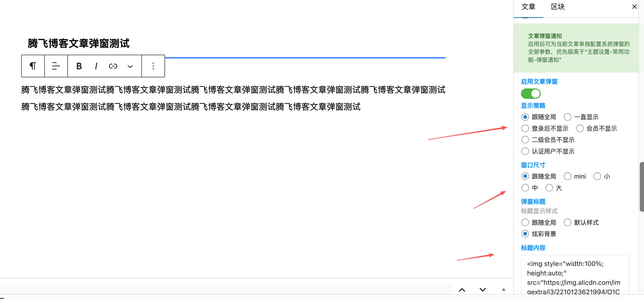Toggle bold formatting on the paragraph
The image size is (644, 299).
tap(79, 66)
